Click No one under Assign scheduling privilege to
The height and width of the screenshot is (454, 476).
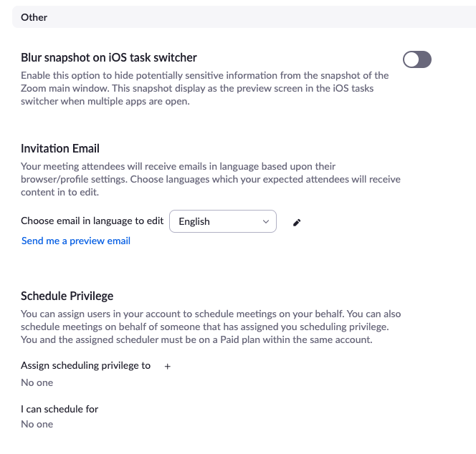[37, 382]
